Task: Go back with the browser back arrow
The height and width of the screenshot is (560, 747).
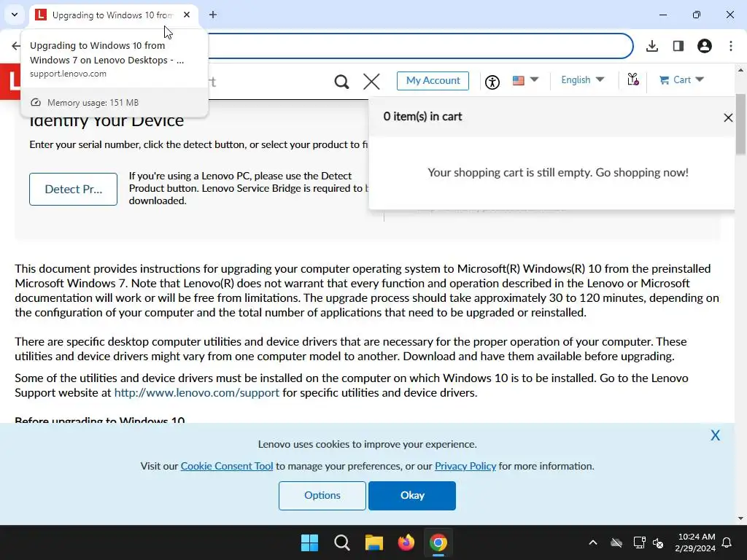Action: coord(16,46)
